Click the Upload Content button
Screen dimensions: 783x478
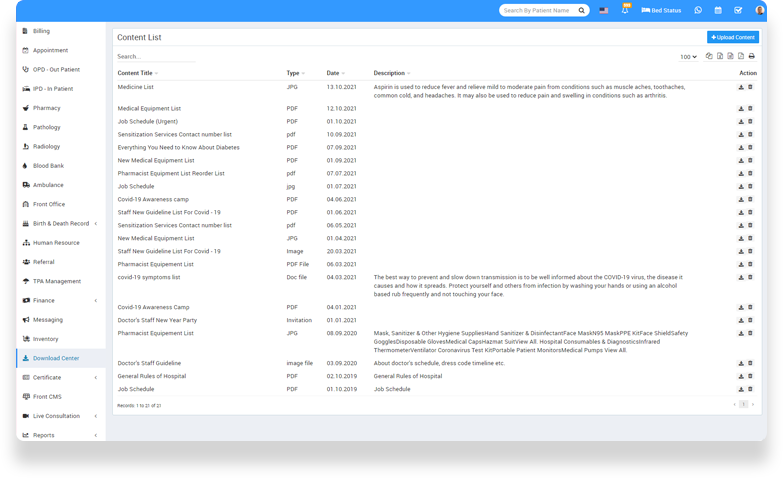[x=732, y=37]
